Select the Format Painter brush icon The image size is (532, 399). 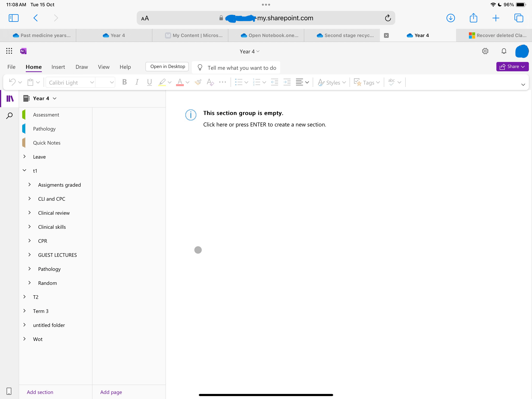pyautogui.click(x=198, y=82)
